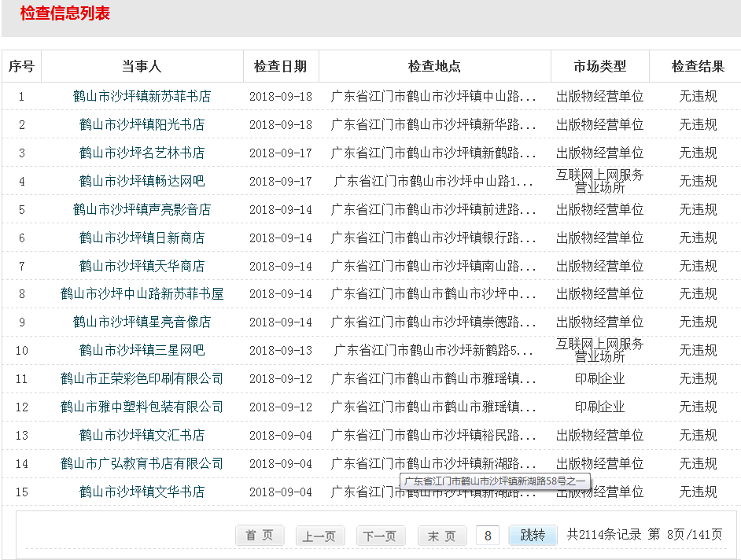Click the 首页 first page button

pyautogui.click(x=260, y=536)
